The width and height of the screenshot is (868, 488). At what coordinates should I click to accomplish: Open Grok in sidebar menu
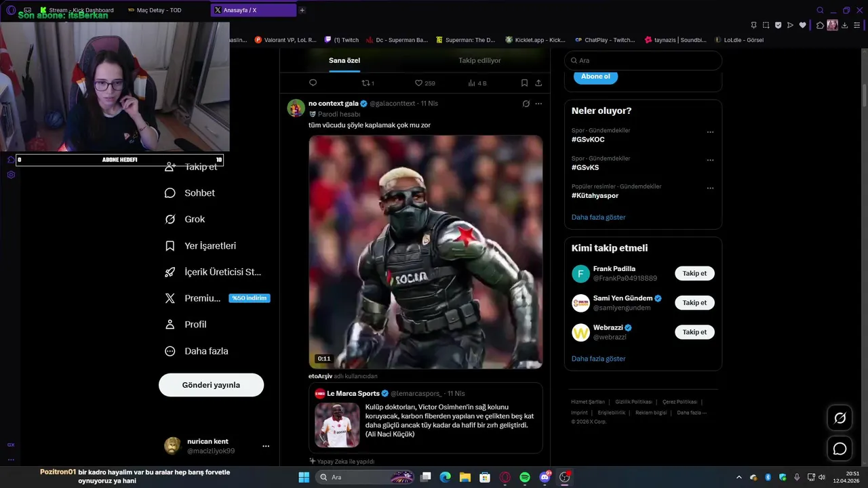point(185,219)
